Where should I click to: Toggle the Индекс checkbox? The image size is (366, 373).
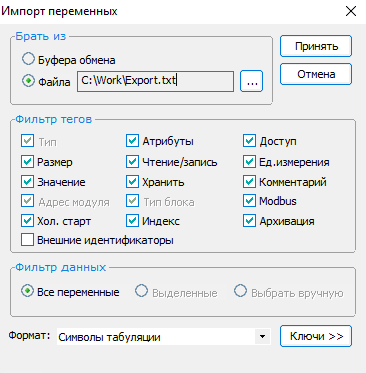pos(132,221)
